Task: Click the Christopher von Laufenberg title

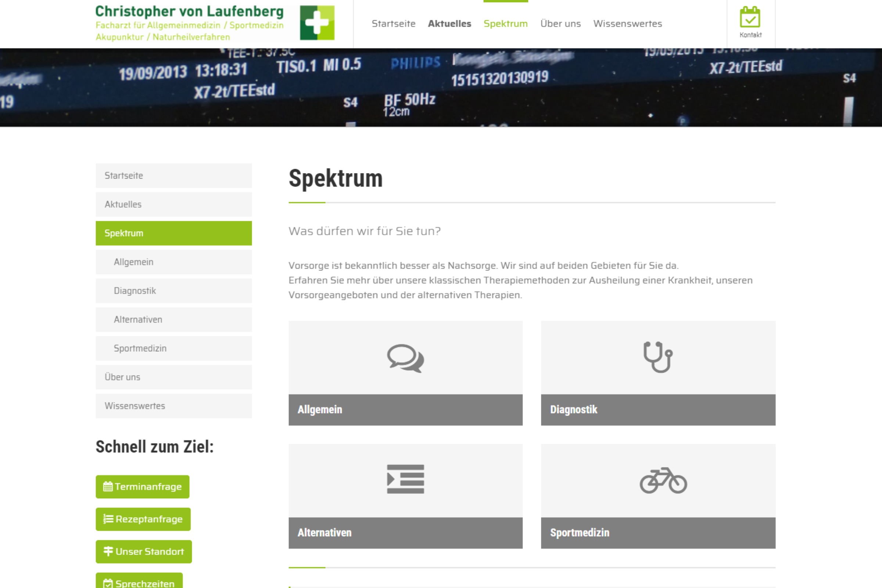Action: coord(189,12)
